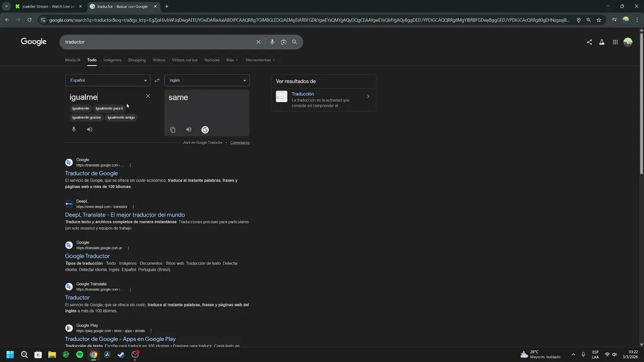The image size is (644, 362).
Task: Open tab search dropdown arrow
Action: click(6, 7)
